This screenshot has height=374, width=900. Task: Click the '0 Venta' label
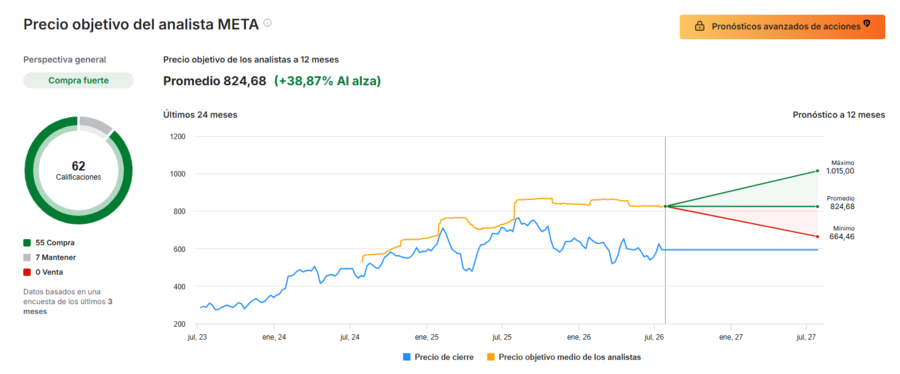[x=49, y=272]
